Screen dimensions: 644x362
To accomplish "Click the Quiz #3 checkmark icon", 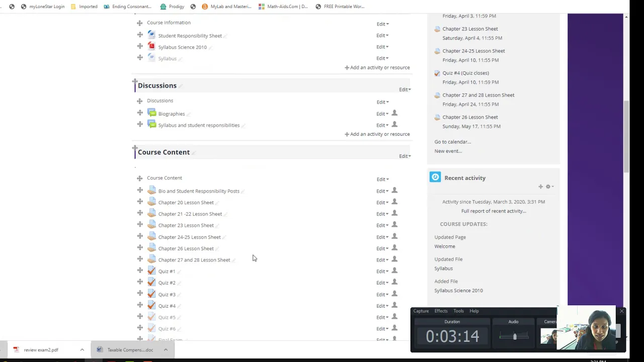I will 151,294.
